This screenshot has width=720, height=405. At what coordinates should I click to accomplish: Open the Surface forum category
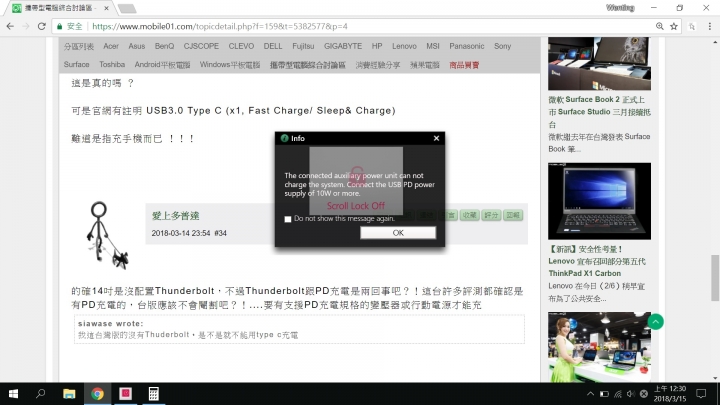[76, 64]
